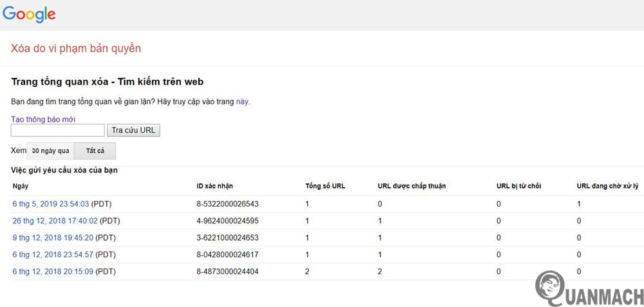Open request dated 26 thg 12, 2018 17:40:02
Screen dimensions: 644x307
[x=55, y=221]
